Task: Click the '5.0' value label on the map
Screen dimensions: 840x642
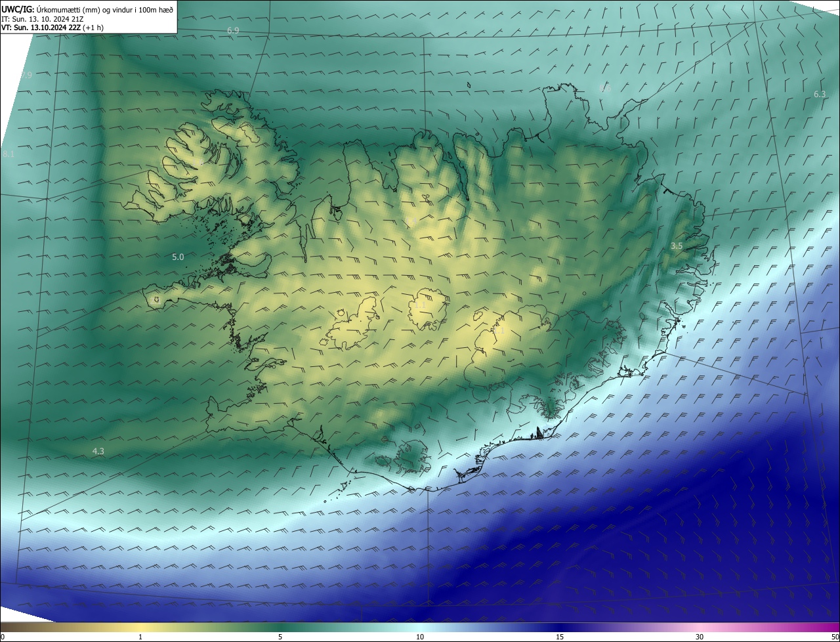Action: (x=178, y=257)
